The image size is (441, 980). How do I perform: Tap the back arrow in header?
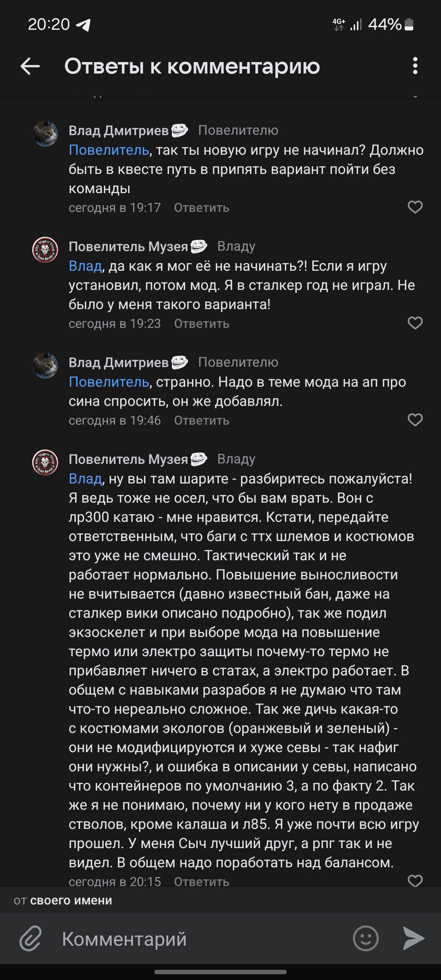click(30, 66)
